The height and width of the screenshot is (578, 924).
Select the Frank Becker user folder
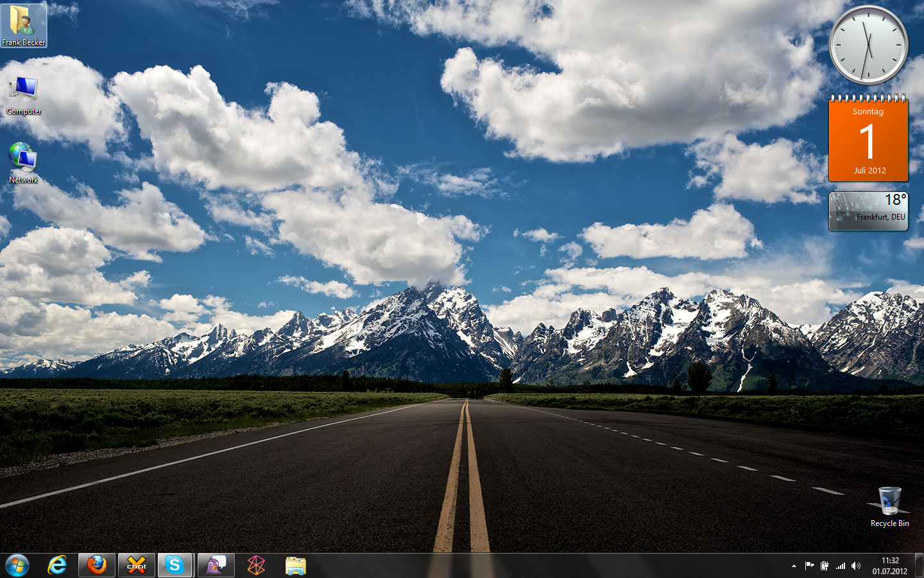coord(24,26)
